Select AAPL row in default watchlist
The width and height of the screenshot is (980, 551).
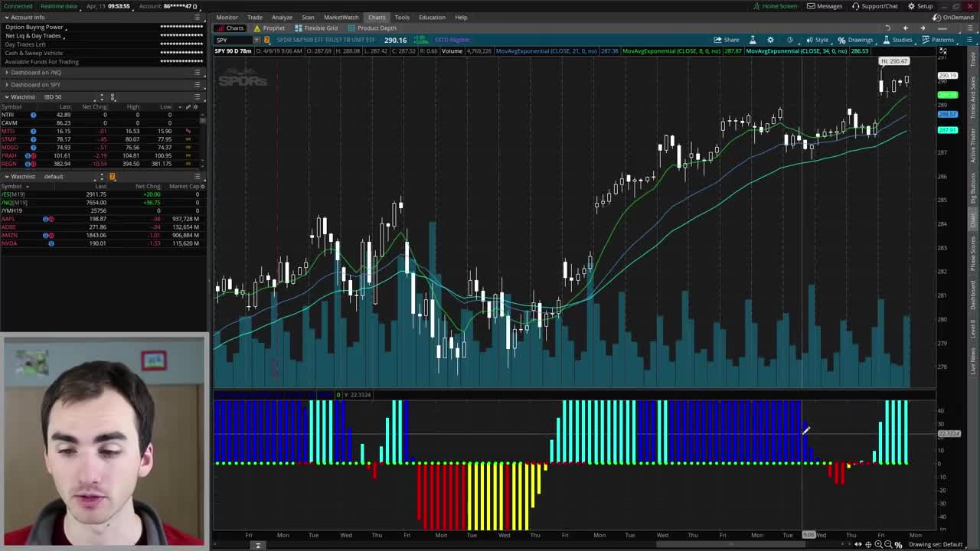click(x=101, y=219)
